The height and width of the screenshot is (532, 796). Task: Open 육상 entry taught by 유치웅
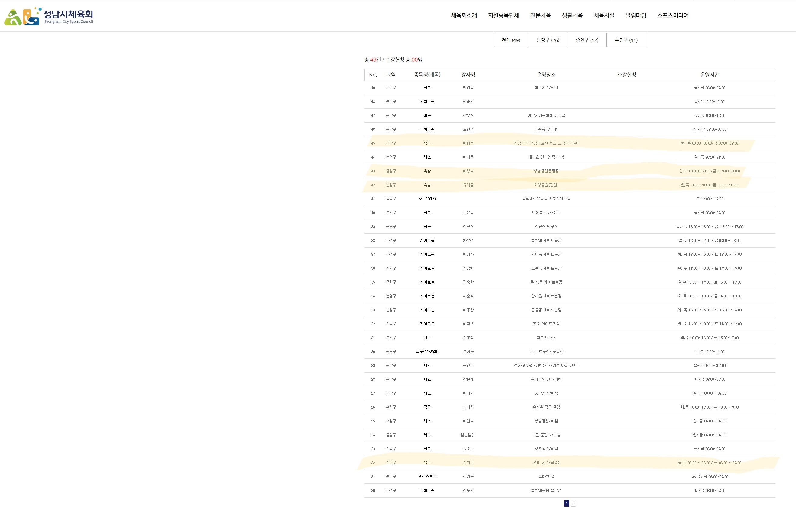click(x=427, y=185)
